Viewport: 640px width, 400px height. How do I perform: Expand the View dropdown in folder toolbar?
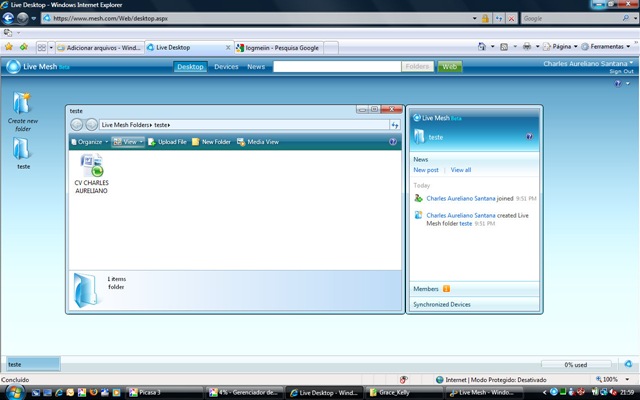[127, 142]
